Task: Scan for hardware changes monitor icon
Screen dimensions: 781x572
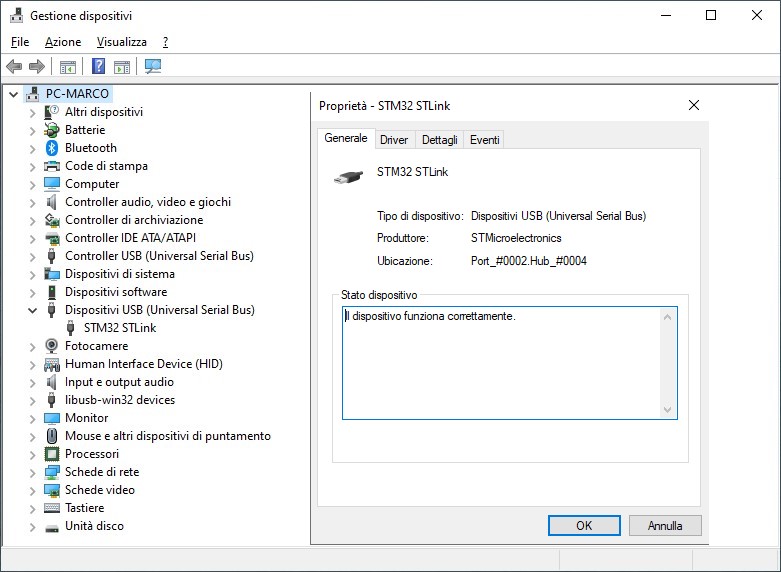Action: click(153, 66)
